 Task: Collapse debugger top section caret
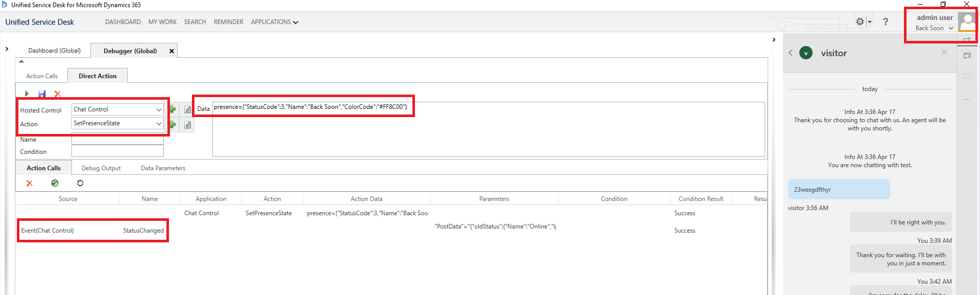(x=21, y=62)
